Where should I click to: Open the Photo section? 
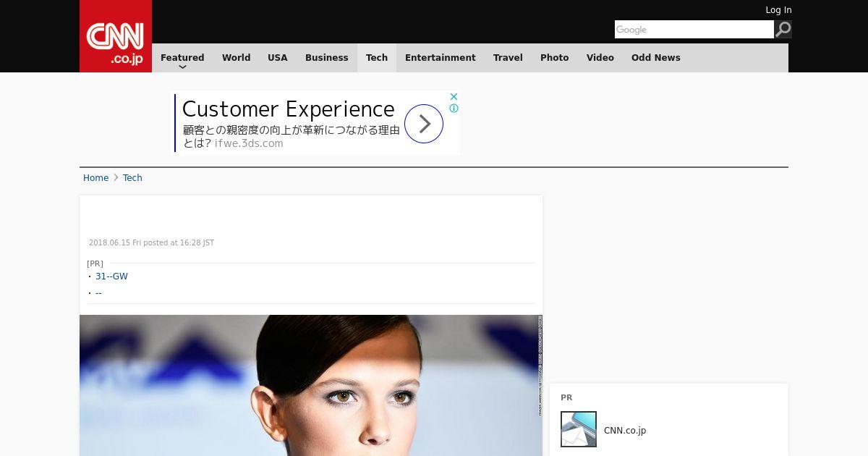(x=555, y=58)
